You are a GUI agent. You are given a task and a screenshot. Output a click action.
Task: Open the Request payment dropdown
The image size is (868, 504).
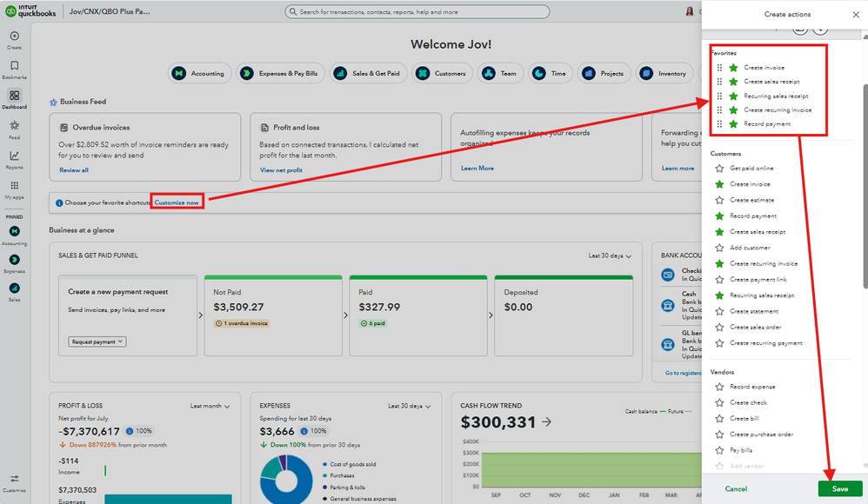[x=97, y=342]
